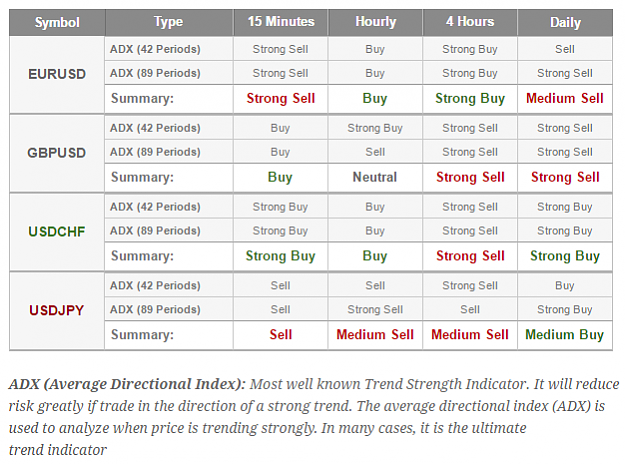Select USDJPY Hourly Medium Sell summary
The image size is (625, 464).
coord(375,334)
